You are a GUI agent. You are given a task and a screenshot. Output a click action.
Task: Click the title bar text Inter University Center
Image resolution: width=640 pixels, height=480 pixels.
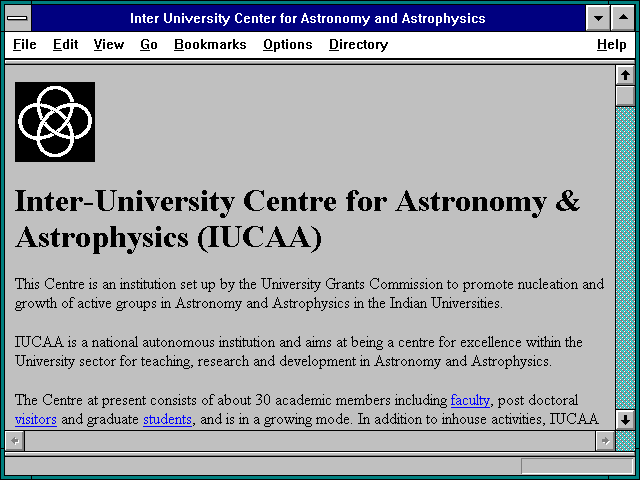(307, 18)
